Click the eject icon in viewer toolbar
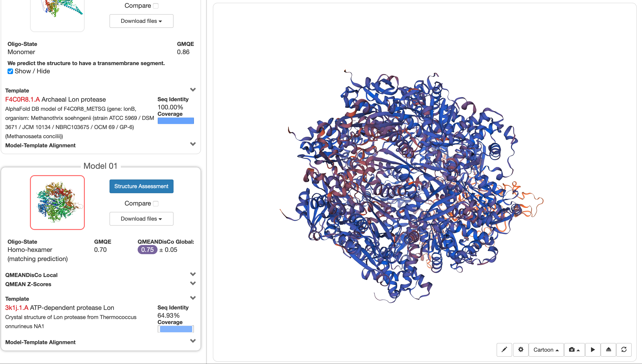This screenshot has width=642, height=364. tap(608, 350)
